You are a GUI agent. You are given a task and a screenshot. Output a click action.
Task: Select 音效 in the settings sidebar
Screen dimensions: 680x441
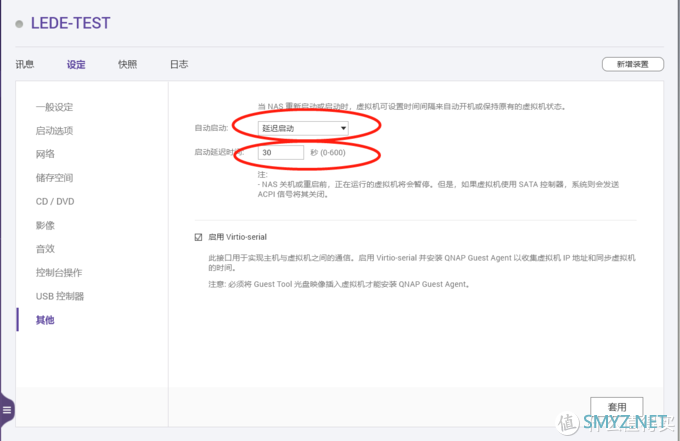tap(45, 249)
